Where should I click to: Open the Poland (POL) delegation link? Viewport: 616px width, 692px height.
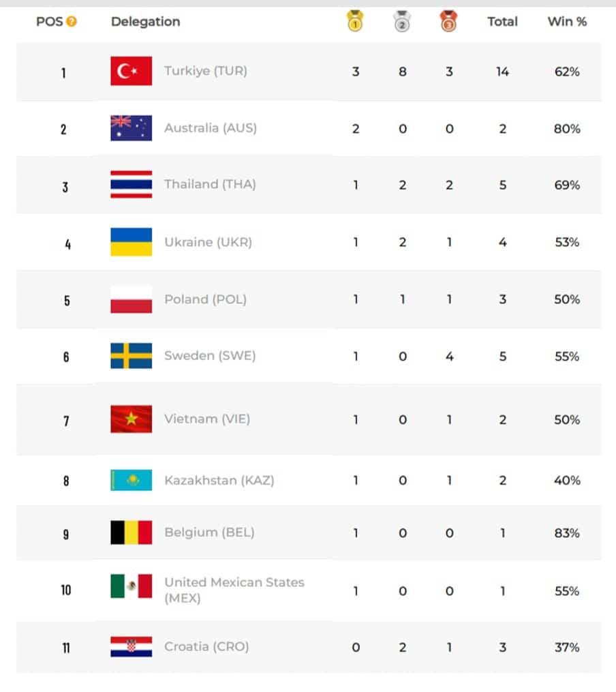206,299
